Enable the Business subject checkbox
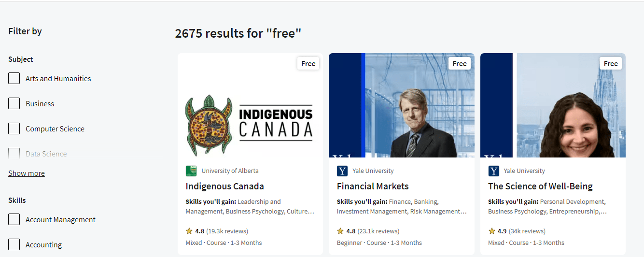 pos(14,103)
